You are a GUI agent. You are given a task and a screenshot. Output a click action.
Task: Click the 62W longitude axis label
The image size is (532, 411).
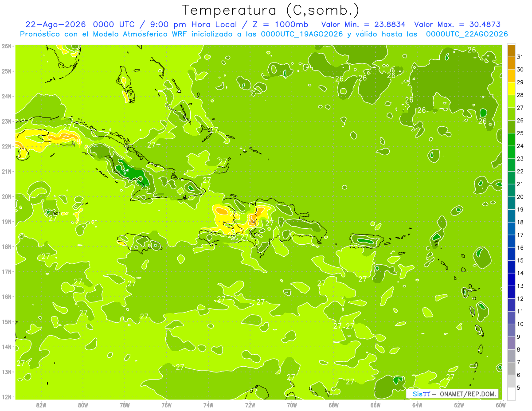click(459, 405)
